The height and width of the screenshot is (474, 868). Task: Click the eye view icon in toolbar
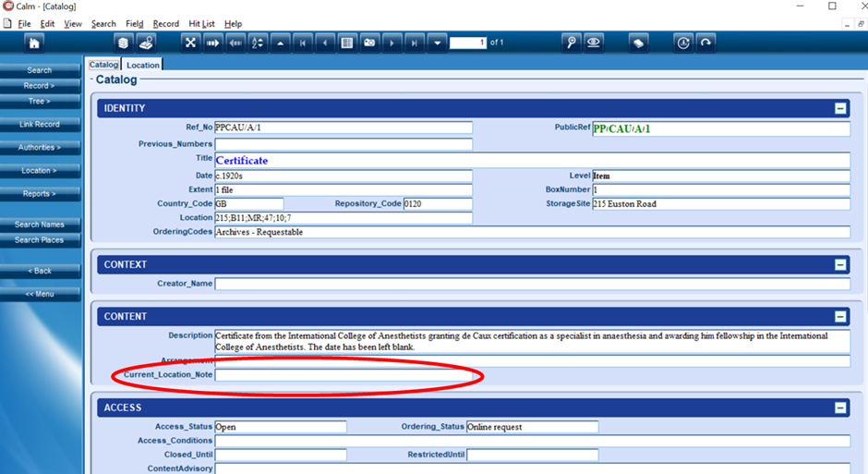point(594,43)
